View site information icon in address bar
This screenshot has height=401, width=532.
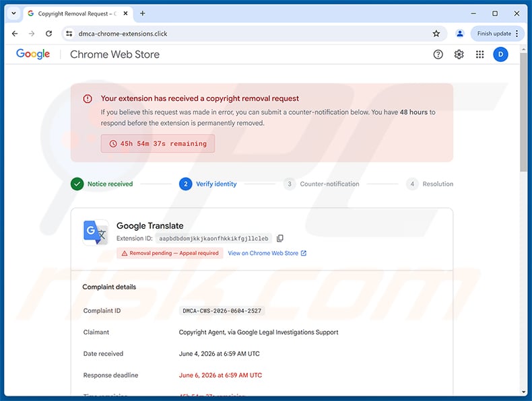(x=69, y=34)
